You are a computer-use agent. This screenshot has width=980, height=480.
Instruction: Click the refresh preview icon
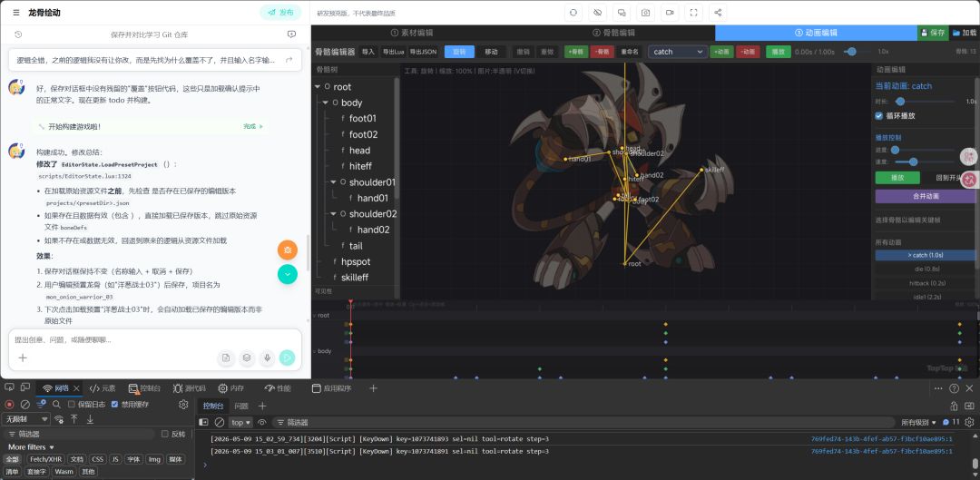[x=573, y=13]
